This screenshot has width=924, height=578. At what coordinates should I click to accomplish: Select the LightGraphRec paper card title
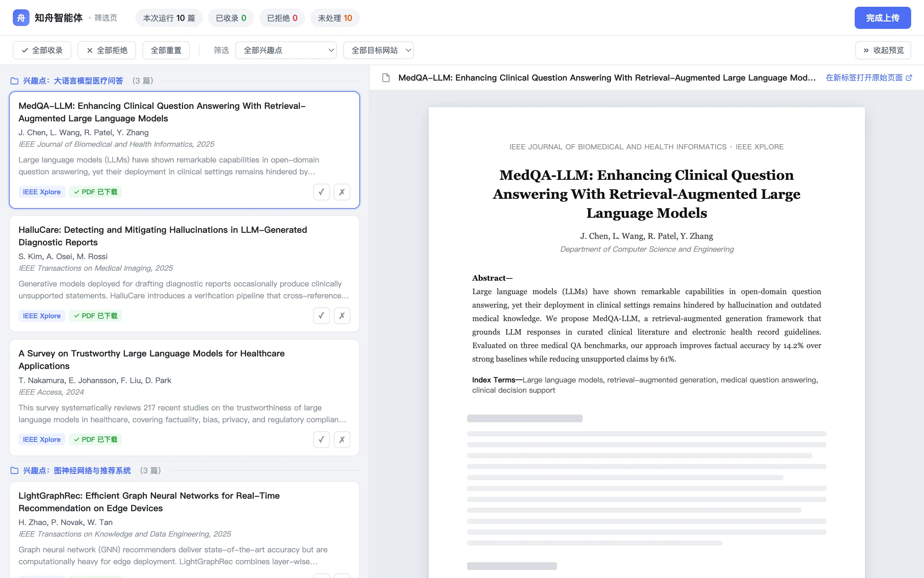[x=149, y=502]
